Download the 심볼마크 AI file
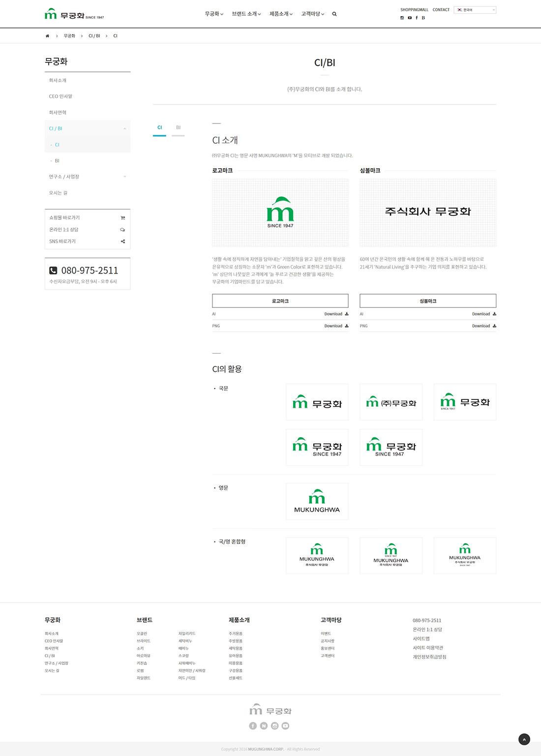 [x=484, y=314]
